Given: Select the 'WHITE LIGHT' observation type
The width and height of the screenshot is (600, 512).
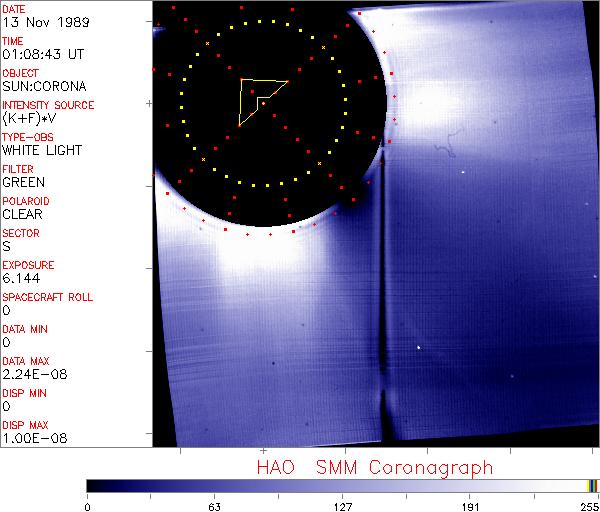Looking at the screenshot, I should coord(42,150).
